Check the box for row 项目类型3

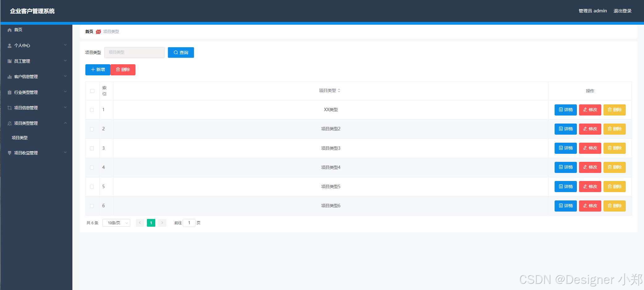pyautogui.click(x=92, y=148)
